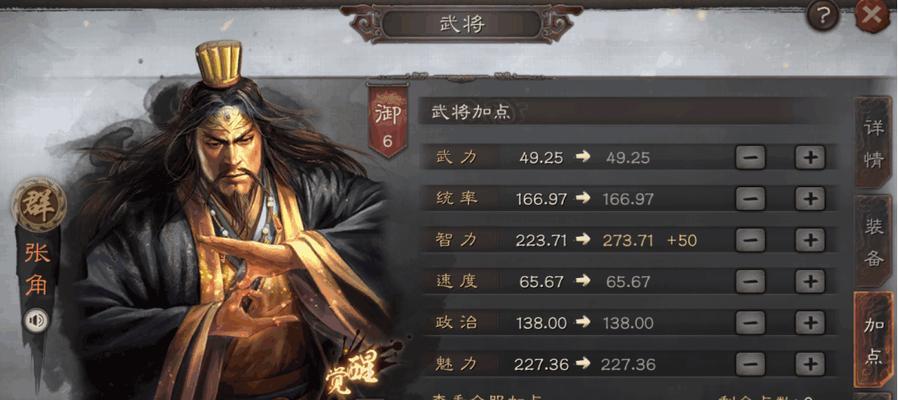Open the 装备 side tab
The height and width of the screenshot is (400, 898).
873,241
